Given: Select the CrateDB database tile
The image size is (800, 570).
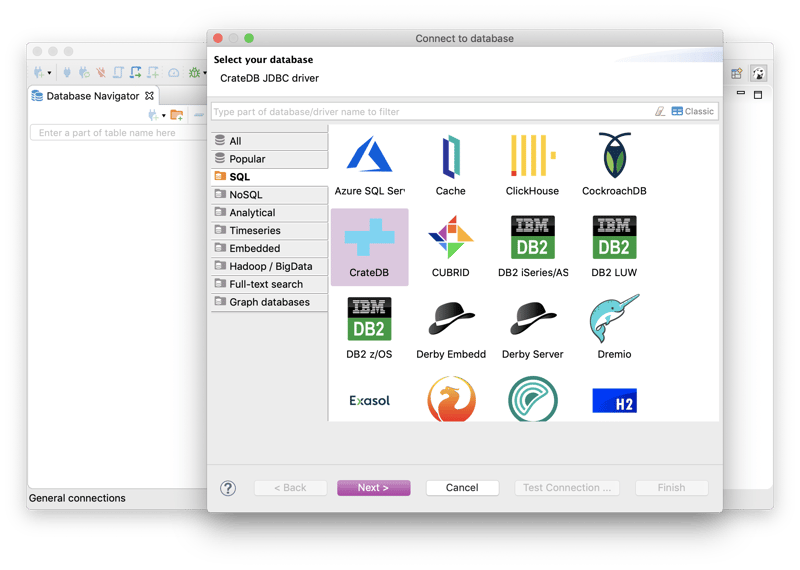Looking at the screenshot, I should tap(369, 247).
